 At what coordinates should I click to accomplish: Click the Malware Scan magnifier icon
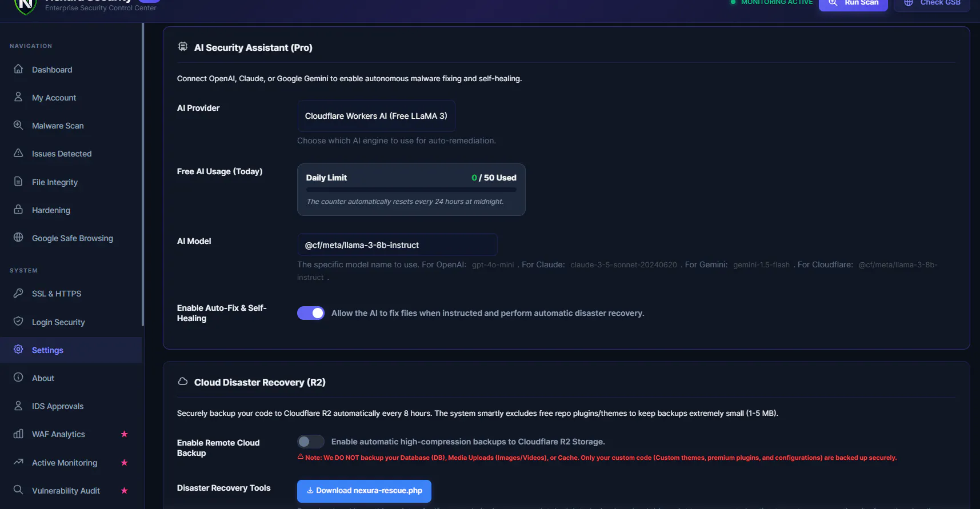point(18,125)
